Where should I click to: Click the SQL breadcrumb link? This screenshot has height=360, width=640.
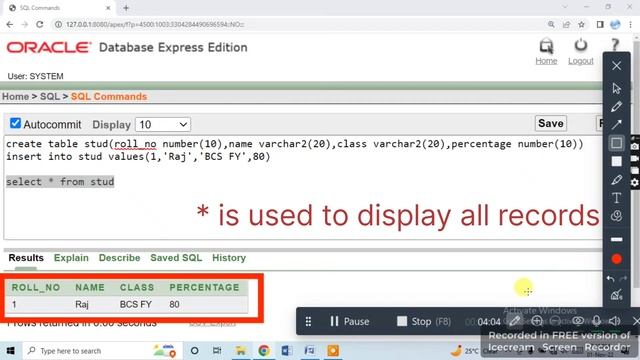(50, 97)
